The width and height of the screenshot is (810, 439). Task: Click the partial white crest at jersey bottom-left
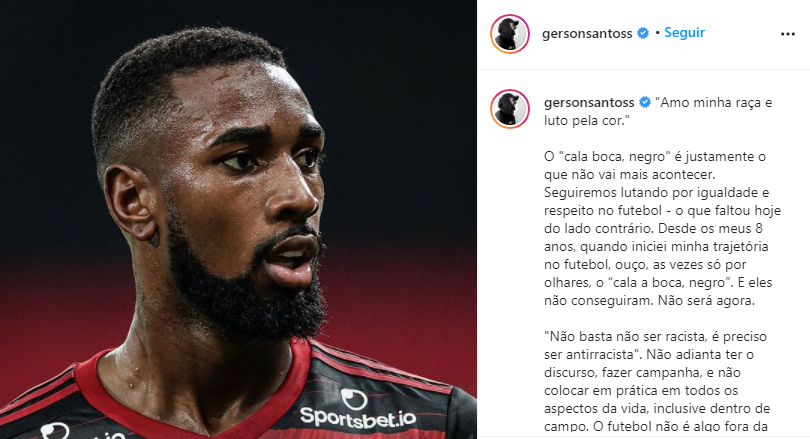tap(55, 431)
